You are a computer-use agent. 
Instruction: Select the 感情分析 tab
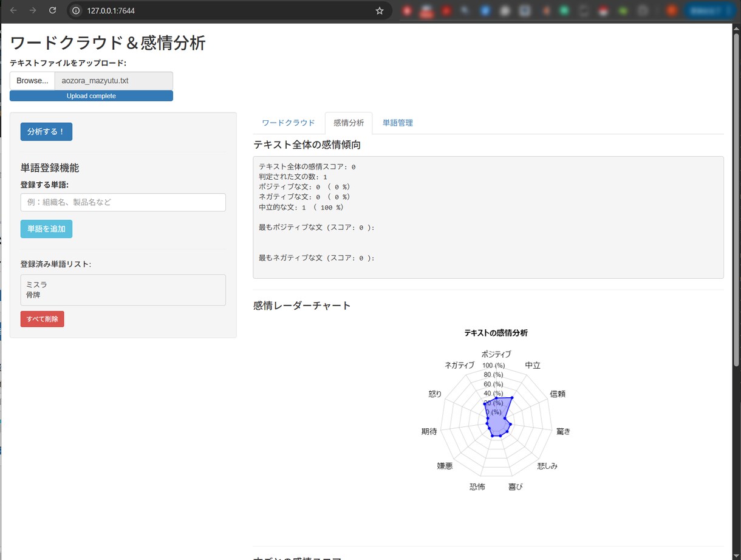(x=349, y=123)
